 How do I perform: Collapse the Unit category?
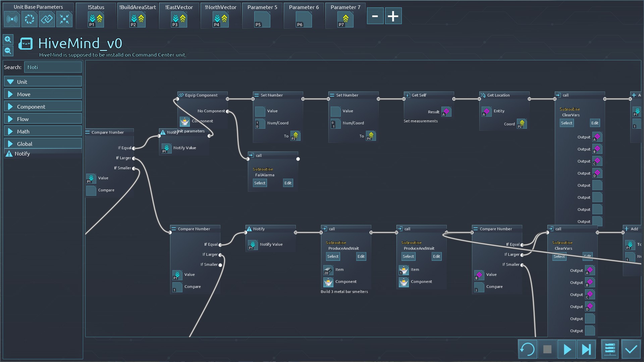pyautogui.click(x=43, y=82)
